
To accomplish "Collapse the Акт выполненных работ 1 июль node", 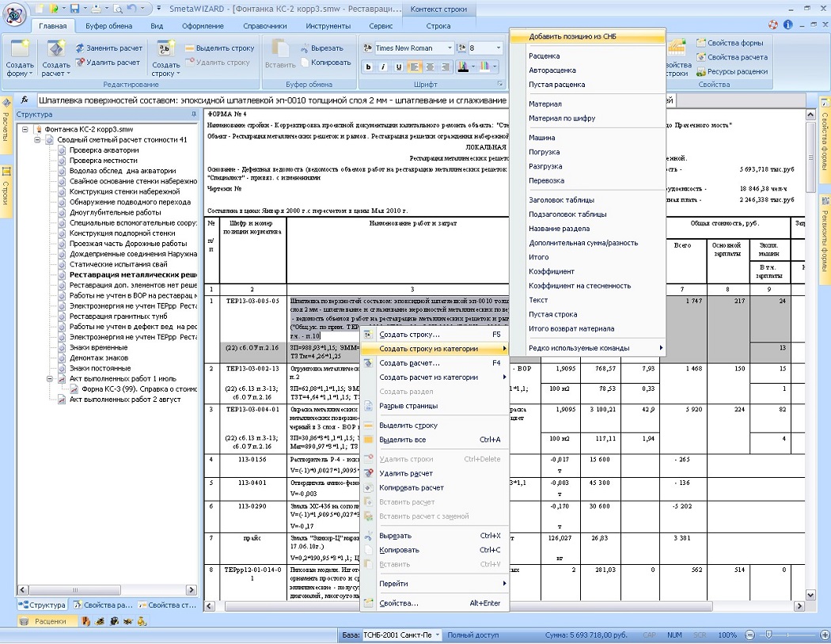I will [49, 379].
